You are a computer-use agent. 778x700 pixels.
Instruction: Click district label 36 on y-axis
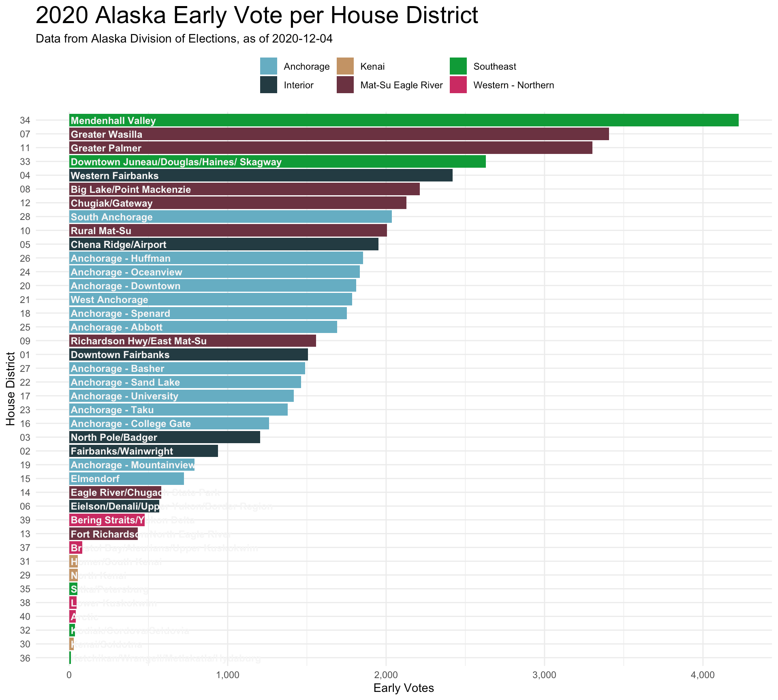pyautogui.click(x=25, y=658)
